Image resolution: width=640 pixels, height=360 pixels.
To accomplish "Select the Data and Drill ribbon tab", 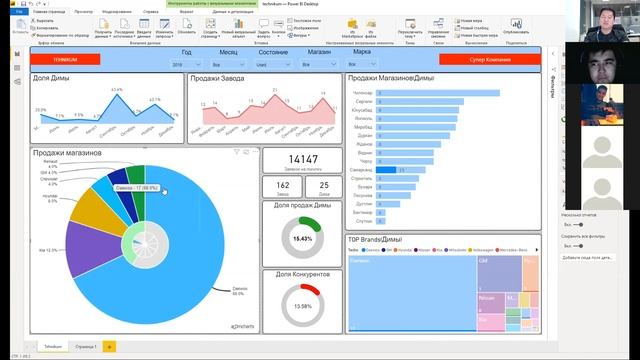I will pyautogui.click(x=233, y=12).
